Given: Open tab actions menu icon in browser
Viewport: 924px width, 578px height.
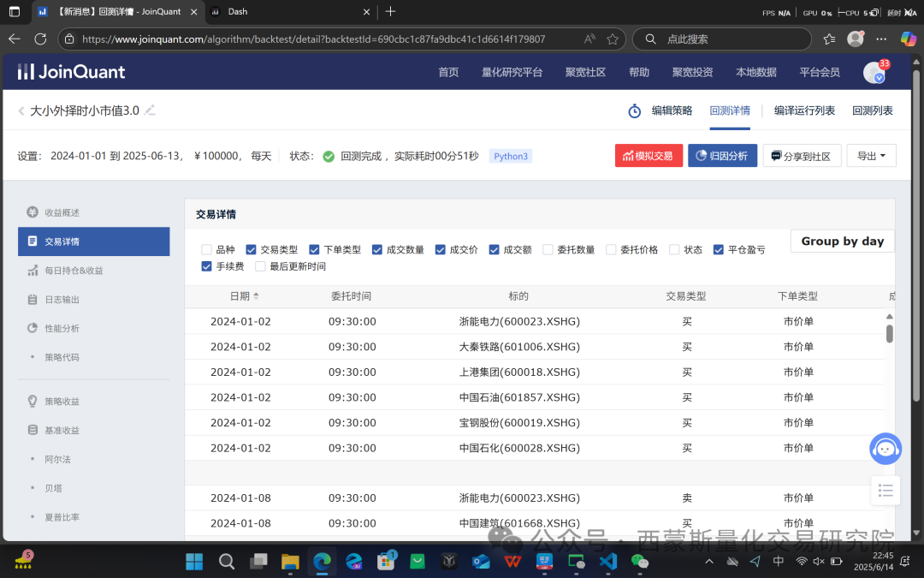Looking at the screenshot, I should pyautogui.click(x=15, y=11).
